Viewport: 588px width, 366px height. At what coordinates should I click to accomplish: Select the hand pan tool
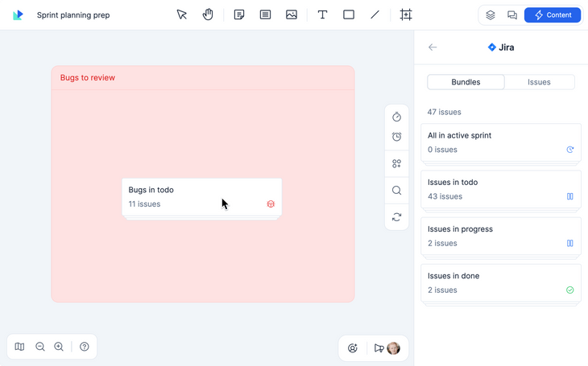[208, 15]
